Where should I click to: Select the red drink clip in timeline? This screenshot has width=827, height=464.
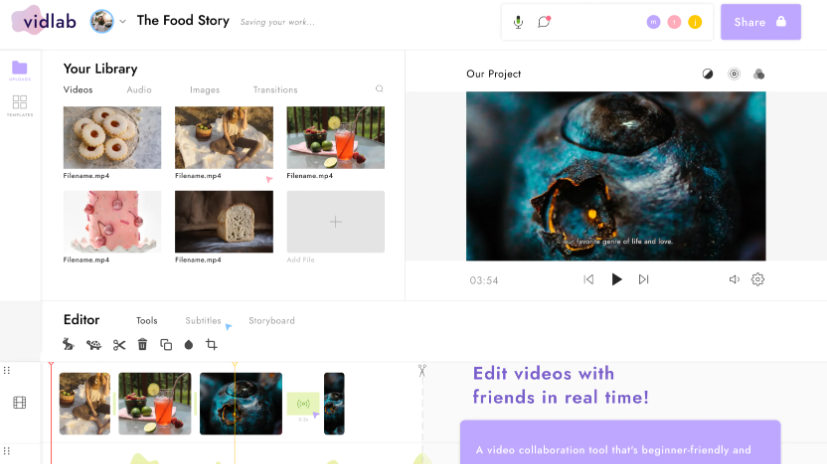155,403
